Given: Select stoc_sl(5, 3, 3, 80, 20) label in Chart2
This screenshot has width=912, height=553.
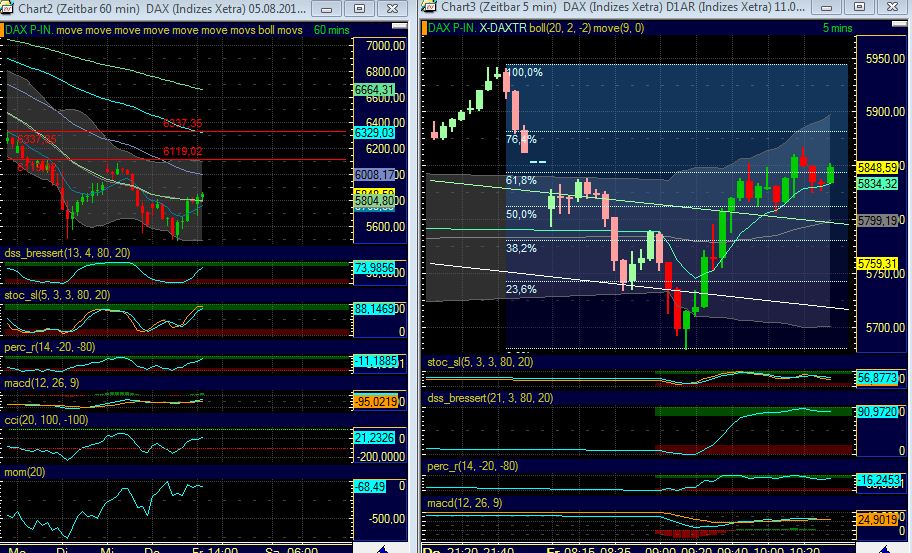Looking at the screenshot, I should pyautogui.click(x=57, y=295).
